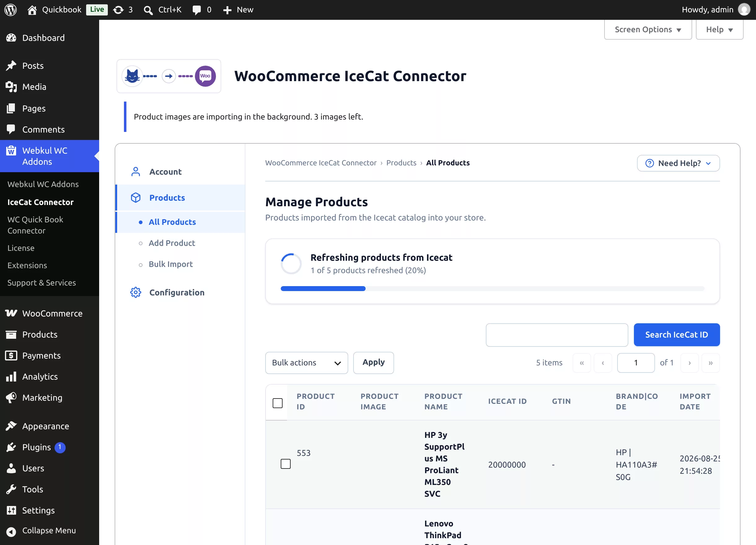Click the home icon next to Quickbook
Screen dimensions: 756x545
tap(32, 10)
